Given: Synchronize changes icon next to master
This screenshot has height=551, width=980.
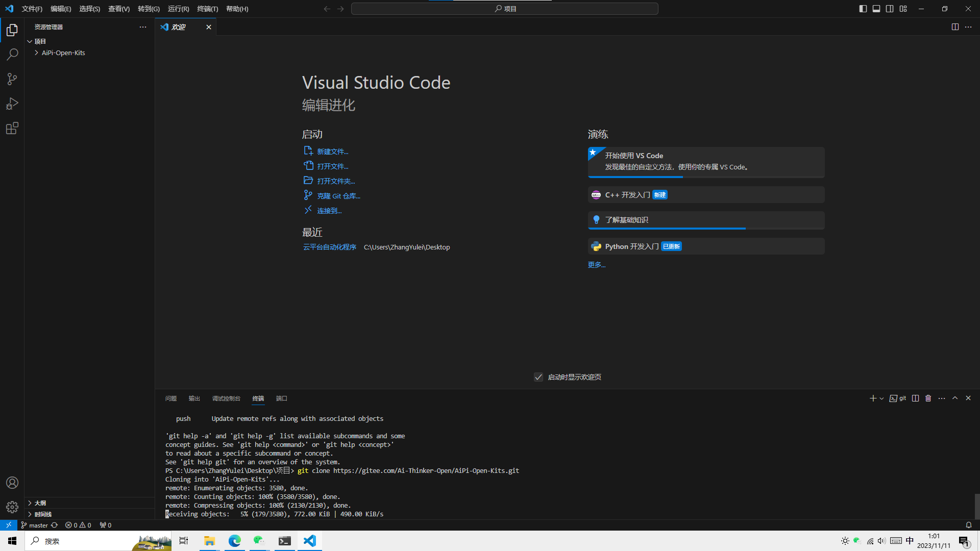Looking at the screenshot, I should (55, 525).
